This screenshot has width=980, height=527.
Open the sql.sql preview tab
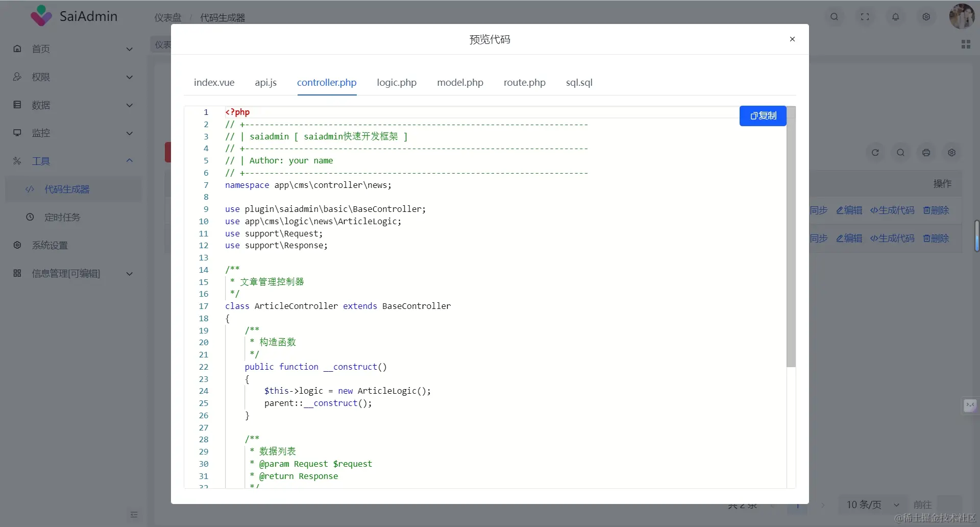tap(579, 82)
